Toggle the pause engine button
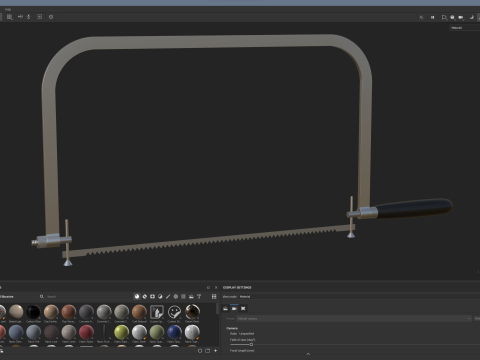480x360 pixels. 433,17
